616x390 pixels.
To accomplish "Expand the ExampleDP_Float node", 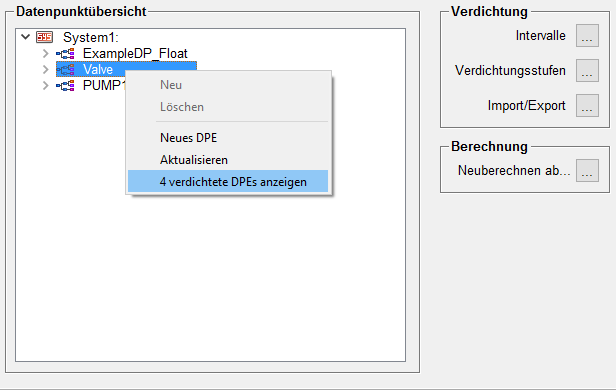I will pos(46,53).
